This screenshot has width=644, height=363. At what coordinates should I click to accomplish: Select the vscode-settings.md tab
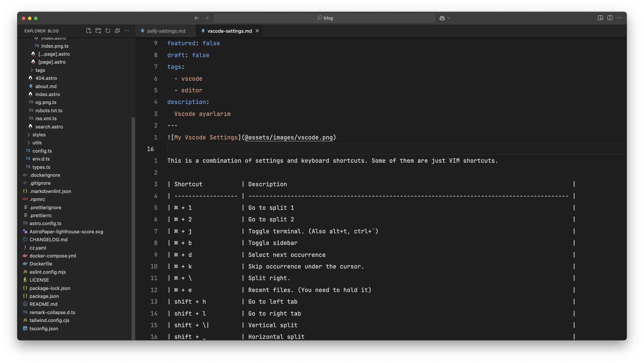pyautogui.click(x=230, y=31)
